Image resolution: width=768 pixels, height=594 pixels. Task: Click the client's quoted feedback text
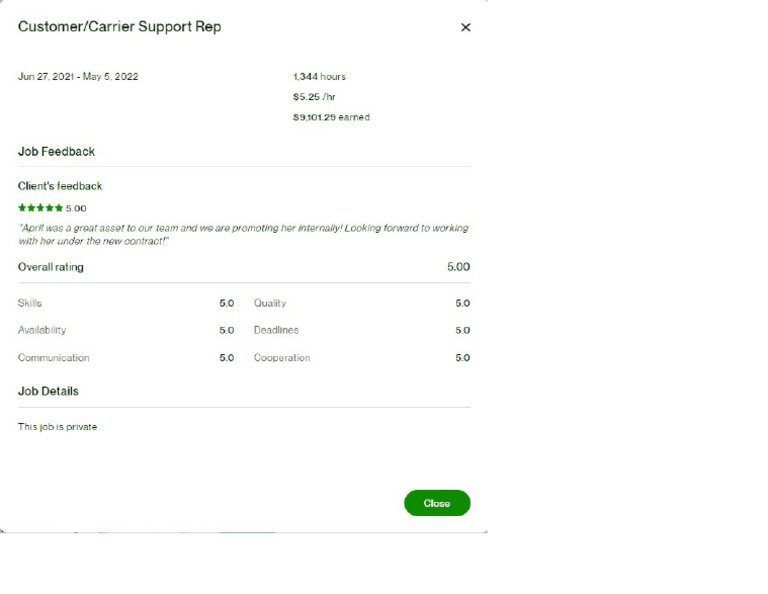[243, 234]
